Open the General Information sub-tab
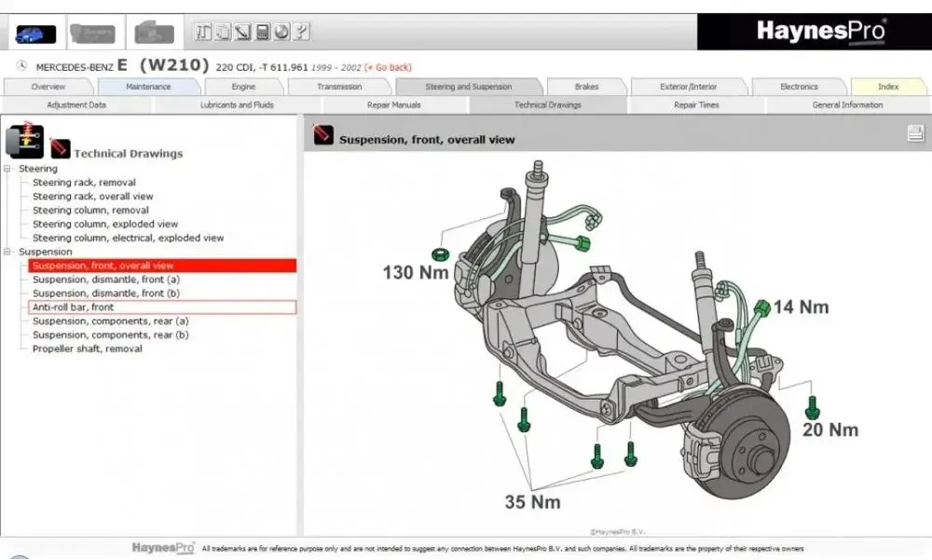 point(847,104)
